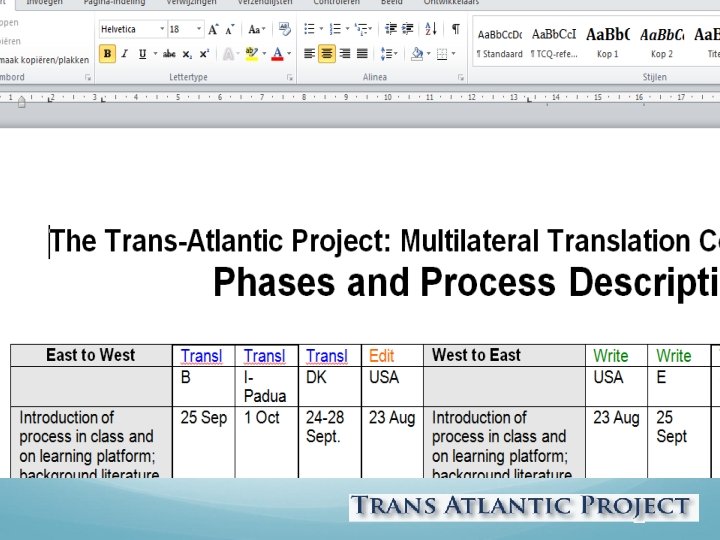Expand numbering style arrow
This screenshot has height=540, width=720.
pos(347,29)
